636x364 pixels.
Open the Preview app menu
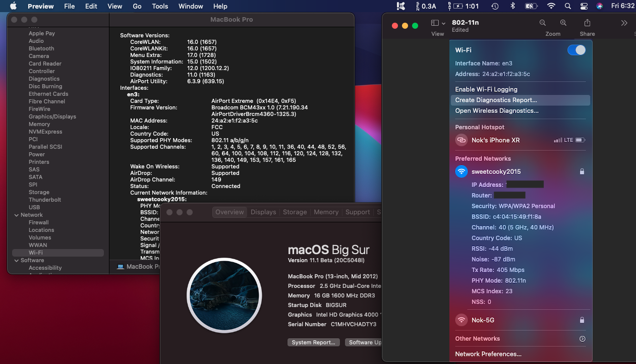pyautogui.click(x=40, y=6)
